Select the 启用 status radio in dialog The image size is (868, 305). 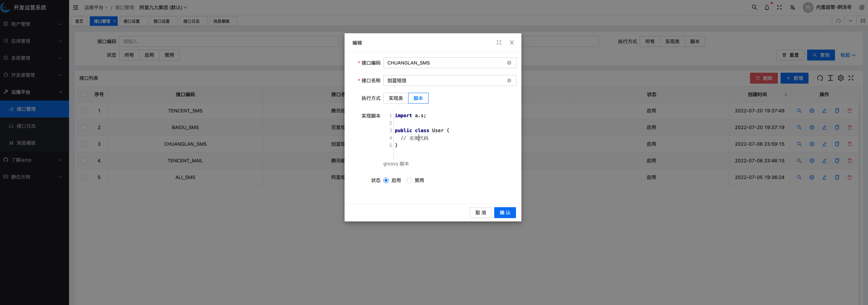386,181
